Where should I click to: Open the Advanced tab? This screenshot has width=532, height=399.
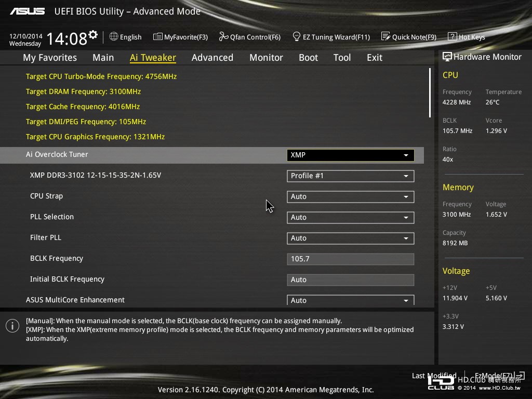tap(212, 58)
